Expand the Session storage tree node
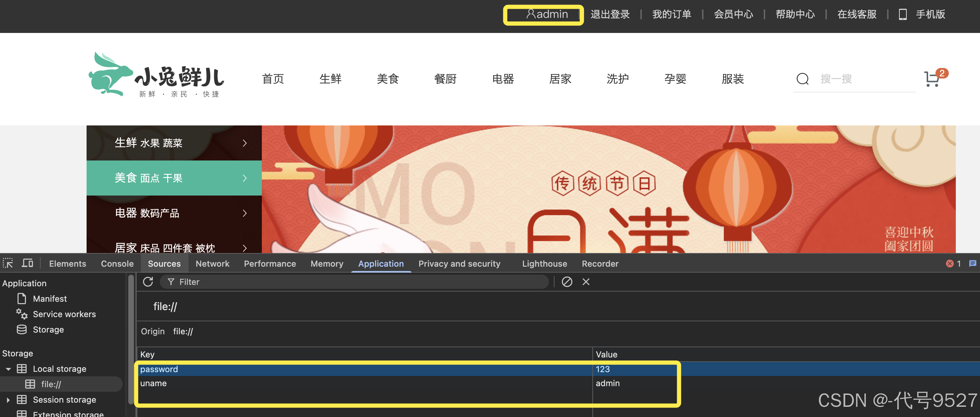The width and height of the screenshot is (980, 417). [8, 400]
